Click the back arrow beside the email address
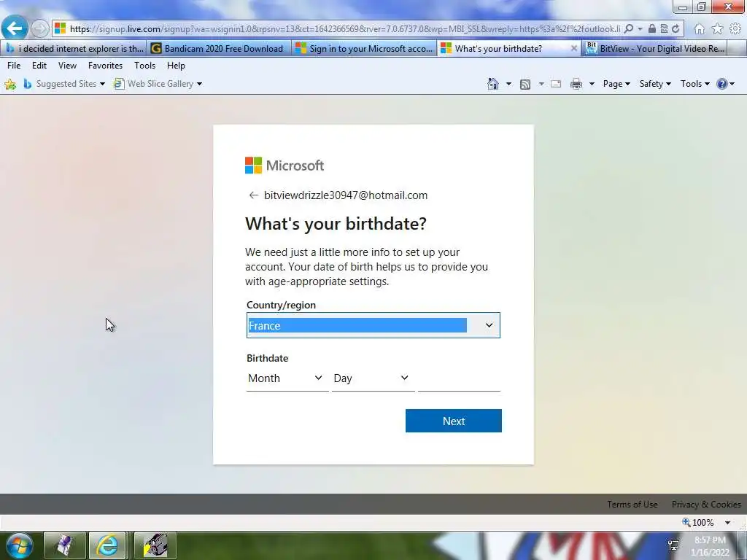The width and height of the screenshot is (747, 560). pos(253,195)
